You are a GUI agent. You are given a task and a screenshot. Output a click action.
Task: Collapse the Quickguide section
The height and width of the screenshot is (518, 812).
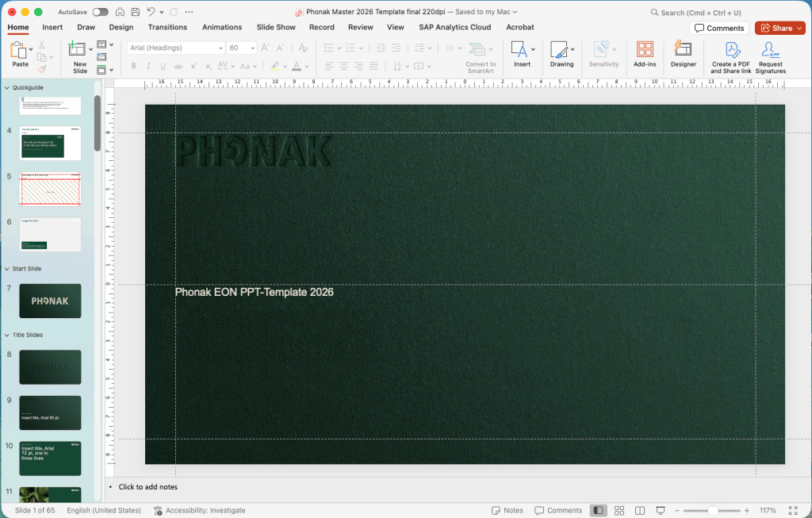(6, 87)
